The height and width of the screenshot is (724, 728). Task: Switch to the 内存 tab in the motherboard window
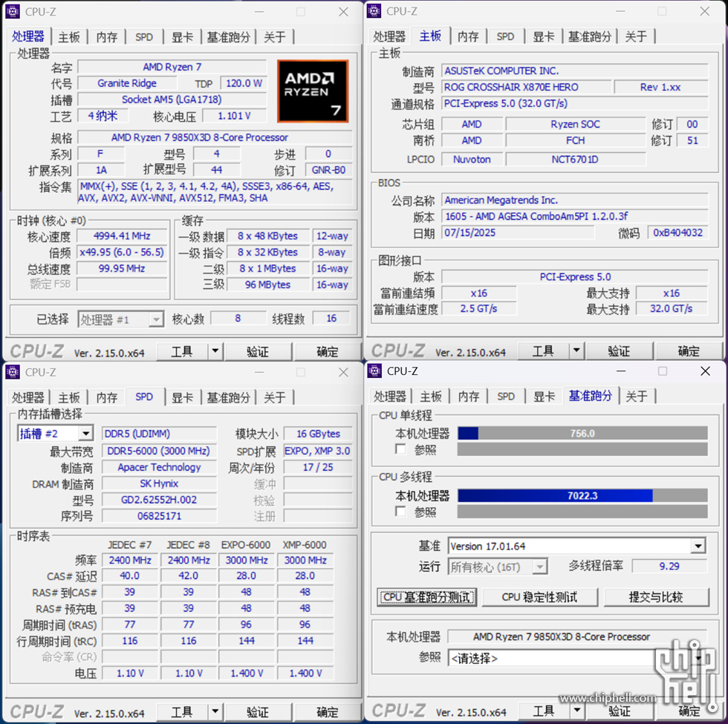click(x=468, y=36)
